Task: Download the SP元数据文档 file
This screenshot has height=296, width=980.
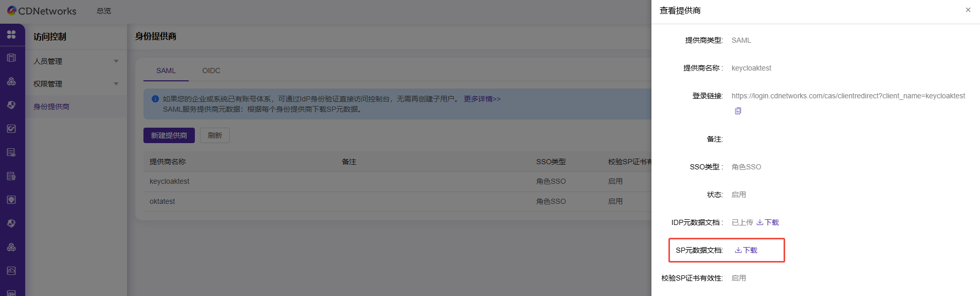Action: [x=746, y=250]
